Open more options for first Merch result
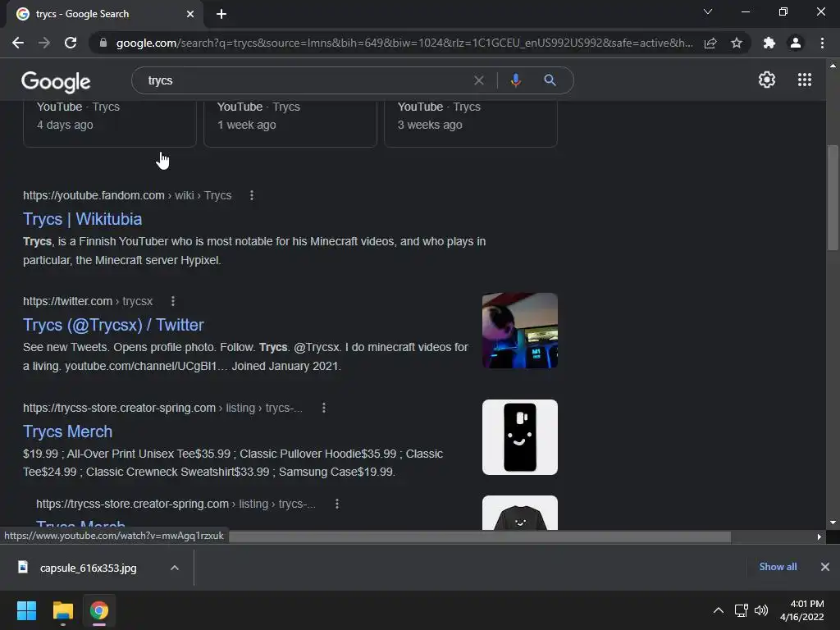The height and width of the screenshot is (630, 840). point(323,408)
